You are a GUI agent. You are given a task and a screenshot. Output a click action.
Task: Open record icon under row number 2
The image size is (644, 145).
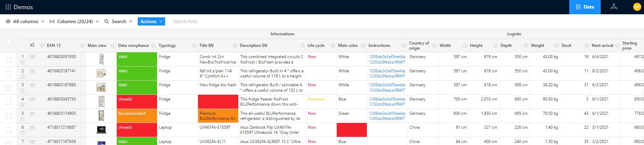(x=23, y=77)
